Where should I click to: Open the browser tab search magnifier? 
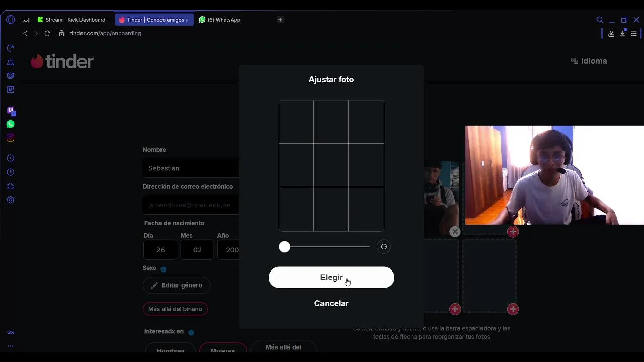tap(600, 20)
